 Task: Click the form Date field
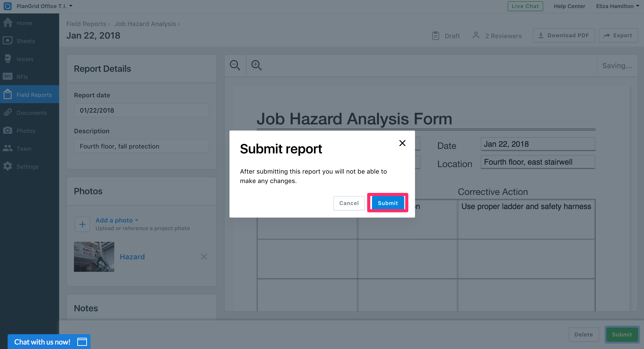(x=538, y=144)
